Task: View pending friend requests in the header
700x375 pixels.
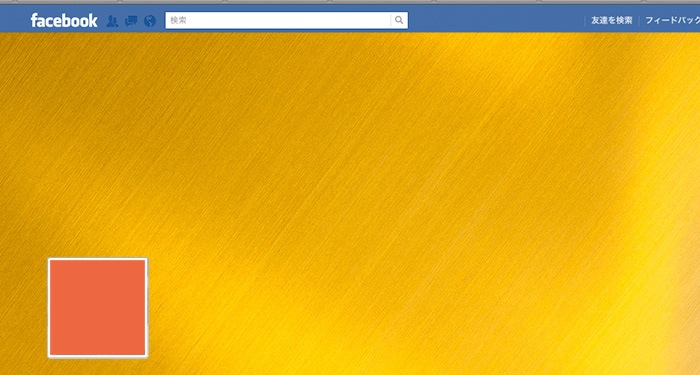Action: coord(112,21)
